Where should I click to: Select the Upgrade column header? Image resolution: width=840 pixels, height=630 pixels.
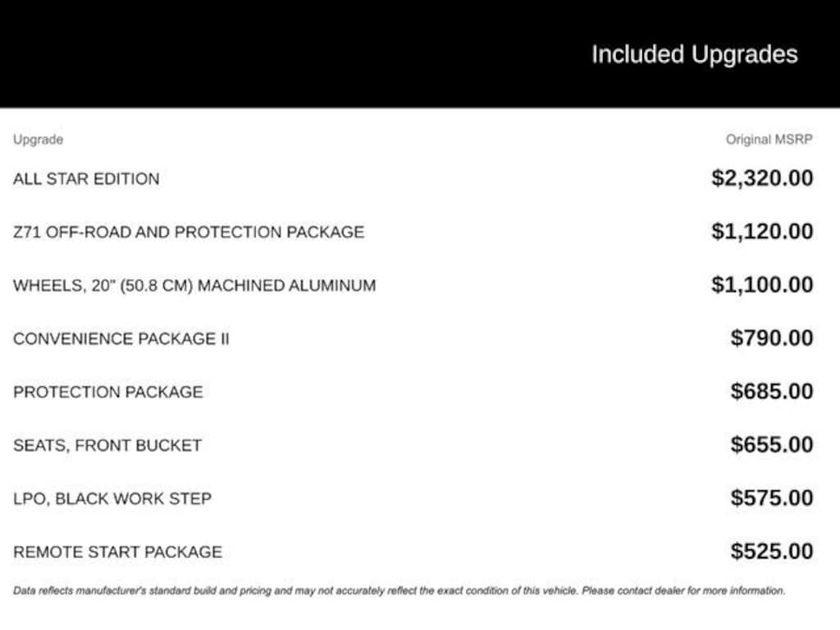tap(38, 139)
